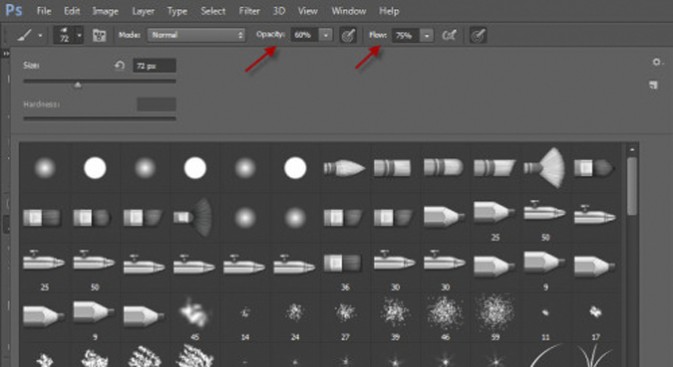Expand the Flow value dropdown arrow
Image resolution: width=673 pixels, height=367 pixels.
coord(427,36)
